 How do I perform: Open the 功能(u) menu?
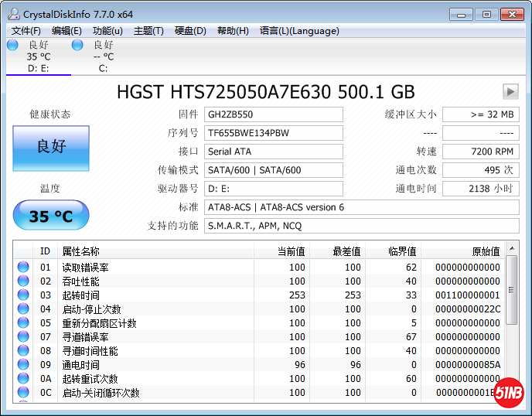pos(107,31)
